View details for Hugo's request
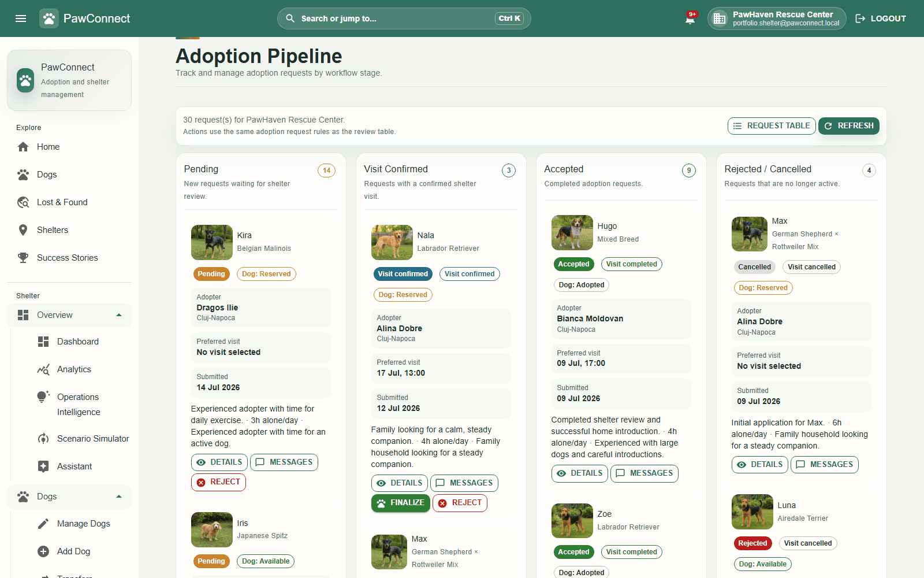Viewport: 924px width, 578px height. pyautogui.click(x=579, y=473)
